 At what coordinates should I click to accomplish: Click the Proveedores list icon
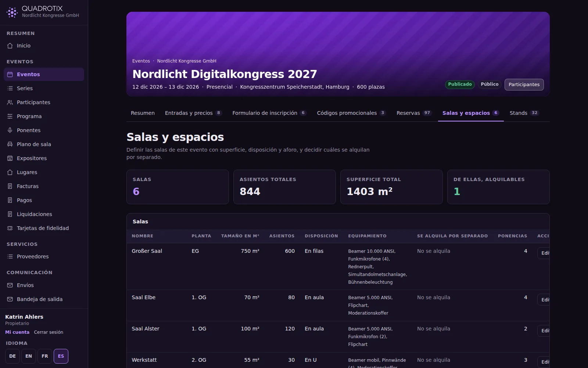pyautogui.click(x=10, y=256)
